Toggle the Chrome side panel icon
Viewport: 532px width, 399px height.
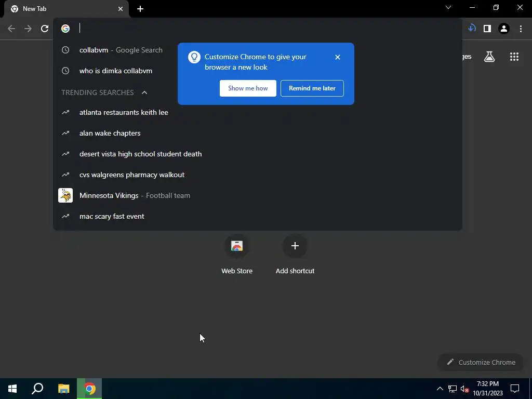[487, 29]
